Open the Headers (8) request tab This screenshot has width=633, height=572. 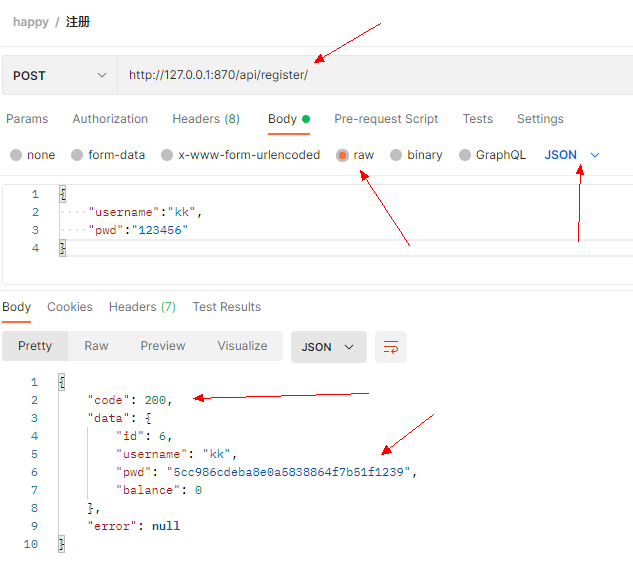tap(206, 119)
